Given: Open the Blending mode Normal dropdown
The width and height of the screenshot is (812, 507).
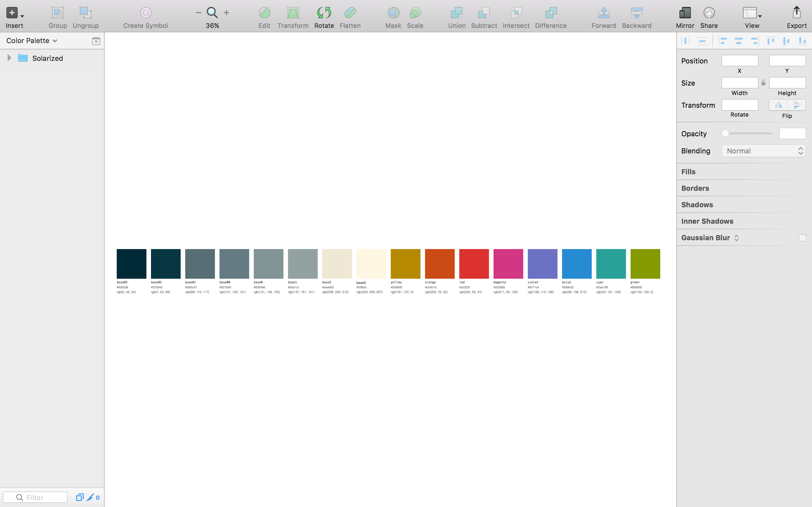Looking at the screenshot, I should [x=763, y=151].
